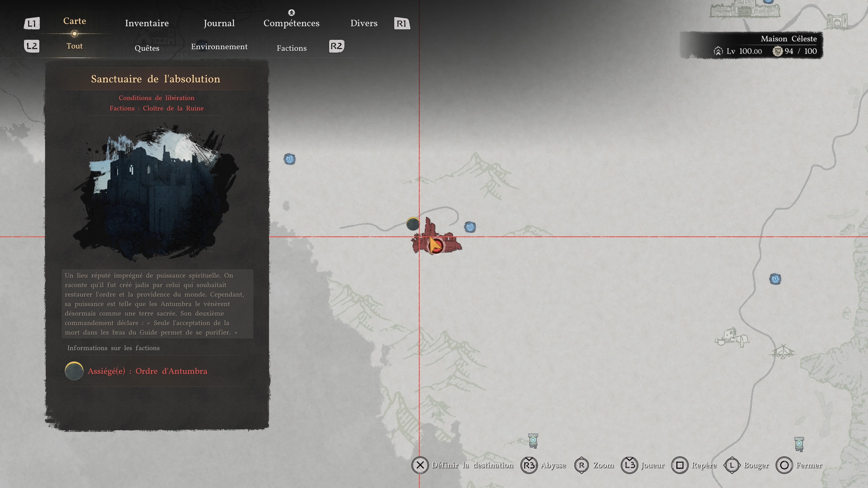Click the L stick icon for Bouger

(732, 465)
